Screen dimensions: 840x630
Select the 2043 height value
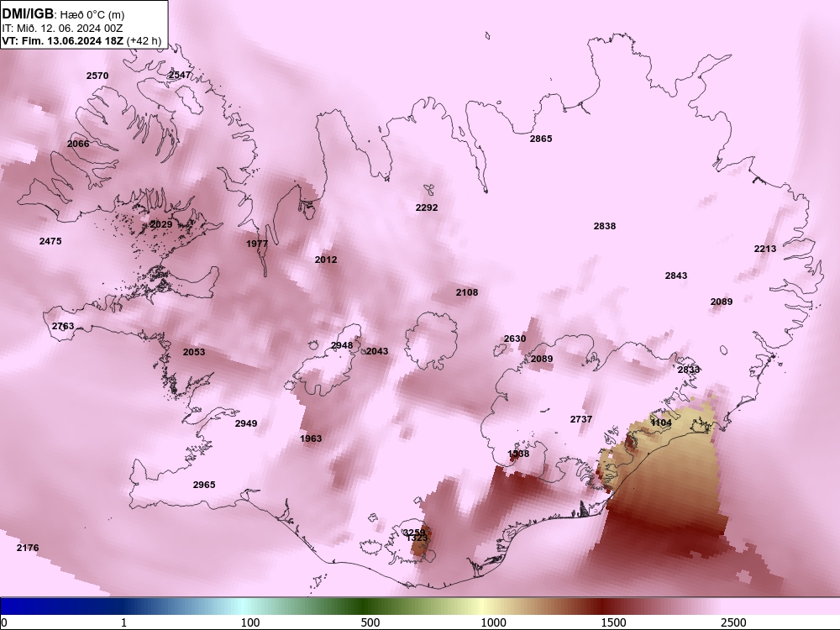click(376, 351)
